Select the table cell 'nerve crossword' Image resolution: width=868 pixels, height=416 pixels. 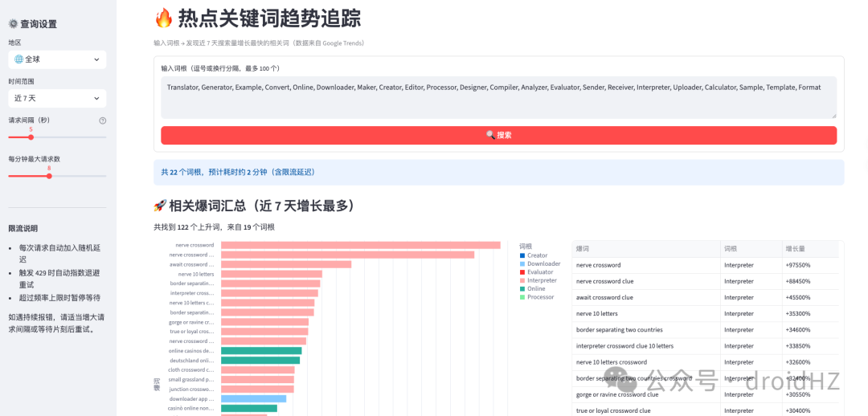click(646, 265)
